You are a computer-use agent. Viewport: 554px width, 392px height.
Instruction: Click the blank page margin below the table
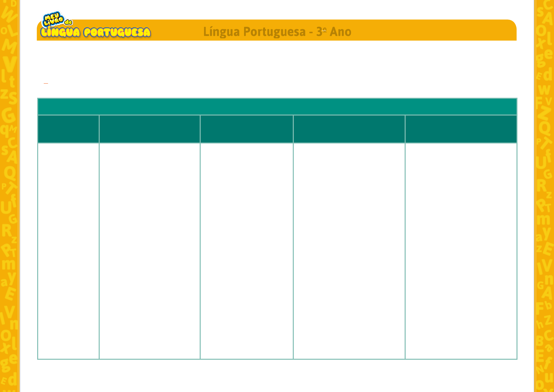click(x=277, y=375)
